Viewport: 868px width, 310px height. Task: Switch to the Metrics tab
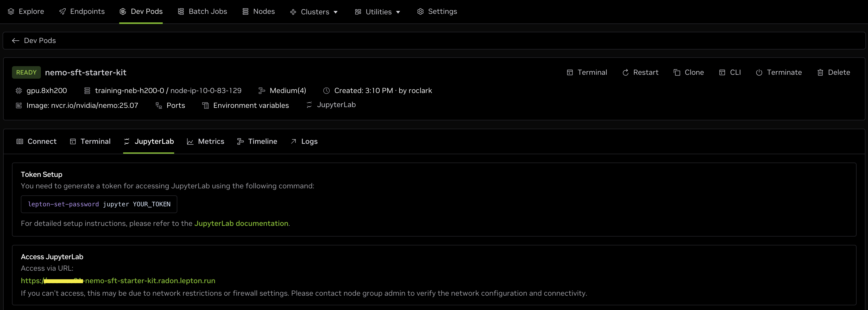205,142
